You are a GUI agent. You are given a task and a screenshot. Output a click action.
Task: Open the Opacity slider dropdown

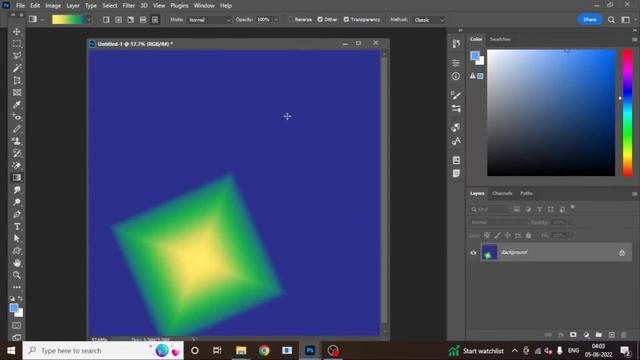pos(276,20)
